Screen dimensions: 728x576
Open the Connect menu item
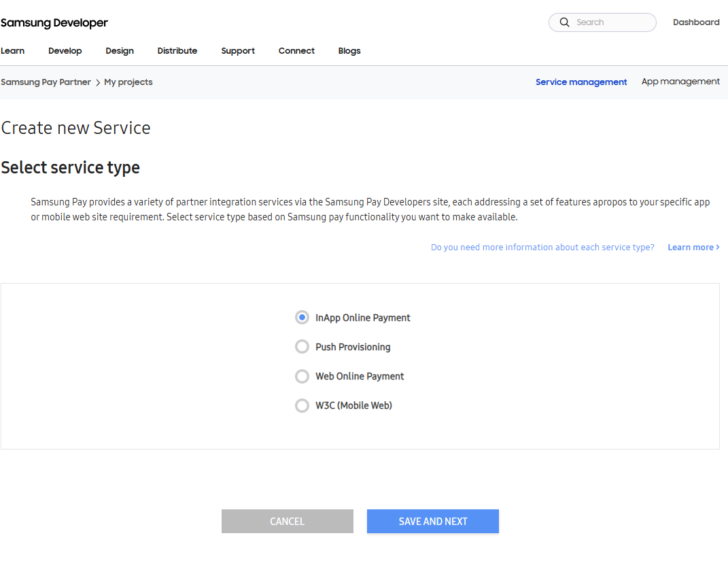296,51
